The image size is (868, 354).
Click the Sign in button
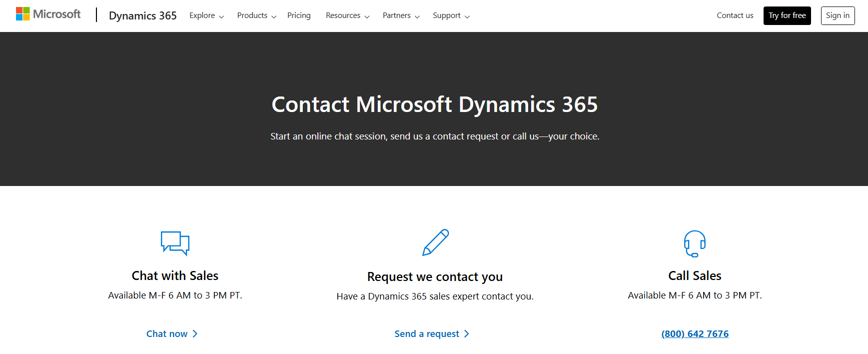tap(838, 15)
